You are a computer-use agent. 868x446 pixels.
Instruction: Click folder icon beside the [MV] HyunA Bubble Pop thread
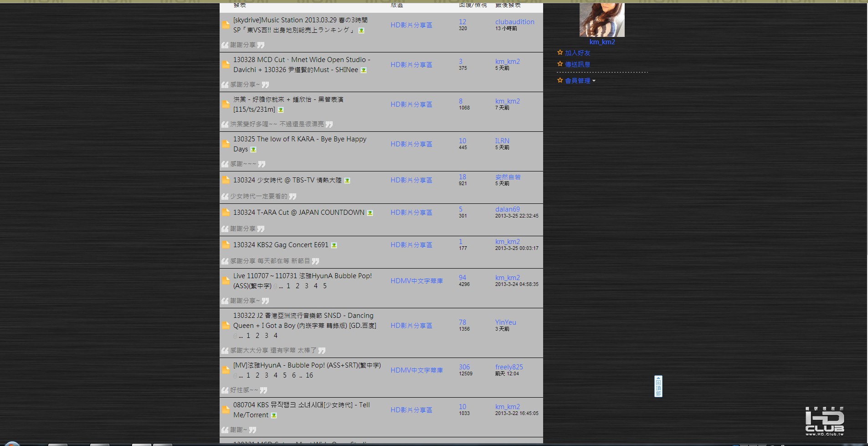click(x=226, y=370)
